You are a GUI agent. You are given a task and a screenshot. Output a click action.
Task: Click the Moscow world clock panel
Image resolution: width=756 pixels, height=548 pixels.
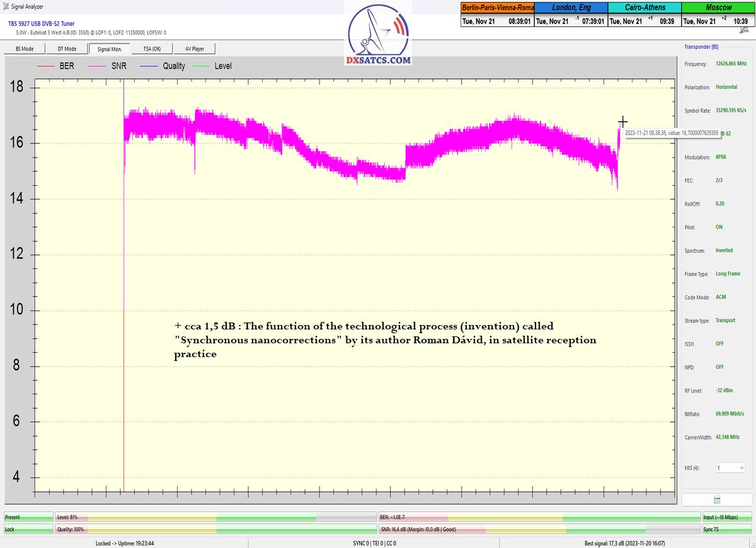tap(718, 14)
